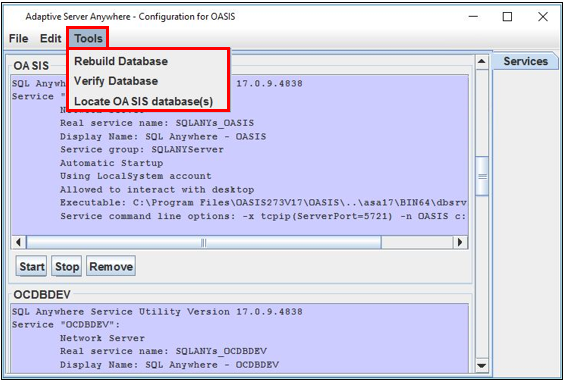This screenshot has height=383, width=566.
Task: Click the OASIS section heading
Action: [31, 65]
